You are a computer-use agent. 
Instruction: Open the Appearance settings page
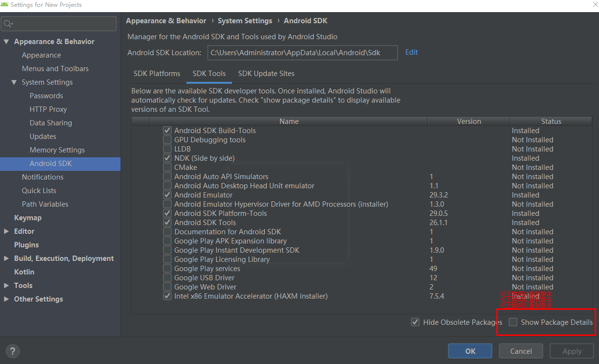41,55
